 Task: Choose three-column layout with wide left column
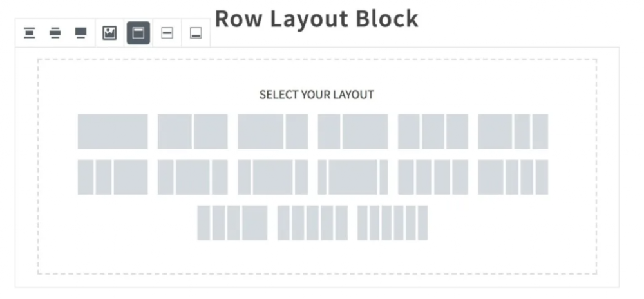(513, 132)
